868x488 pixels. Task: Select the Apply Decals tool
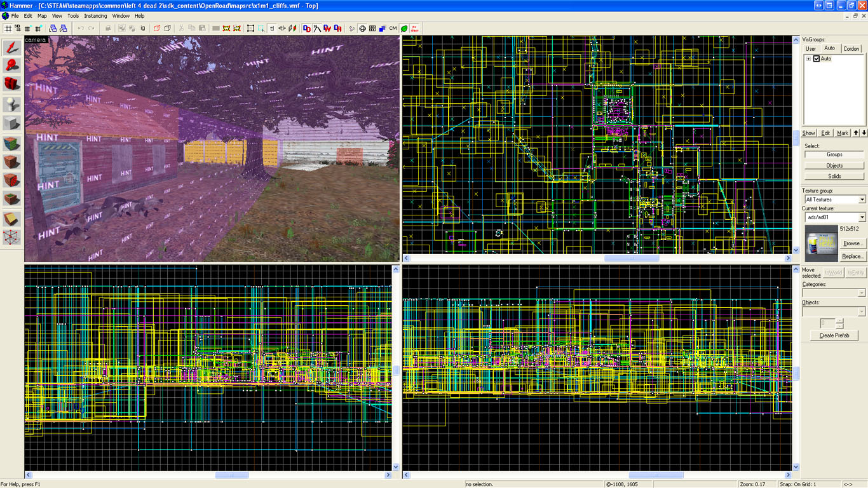pyautogui.click(x=13, y=180)
